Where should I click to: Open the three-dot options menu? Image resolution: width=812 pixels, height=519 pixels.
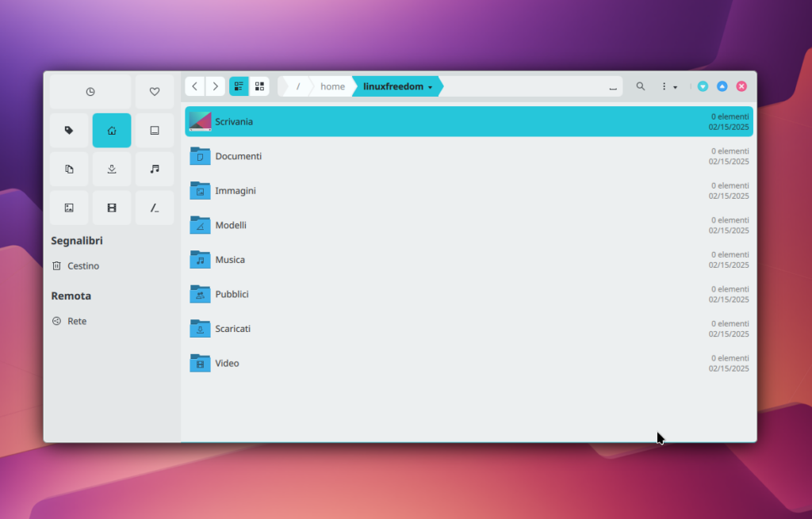coord(668,86)
